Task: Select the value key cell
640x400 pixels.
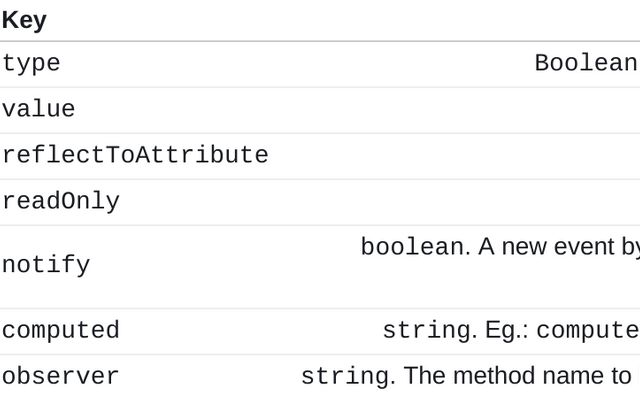Action: coord(38,110)
